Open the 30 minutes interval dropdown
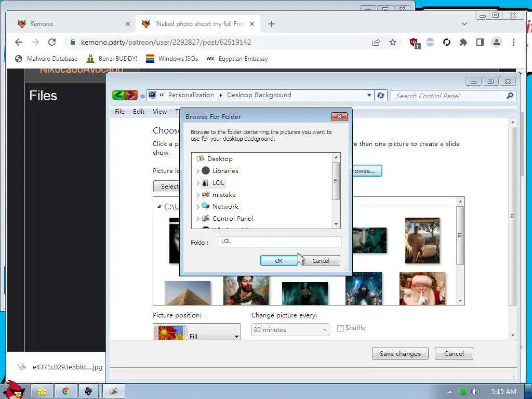This screenshot has height=399, width=532. pos(290,329)
